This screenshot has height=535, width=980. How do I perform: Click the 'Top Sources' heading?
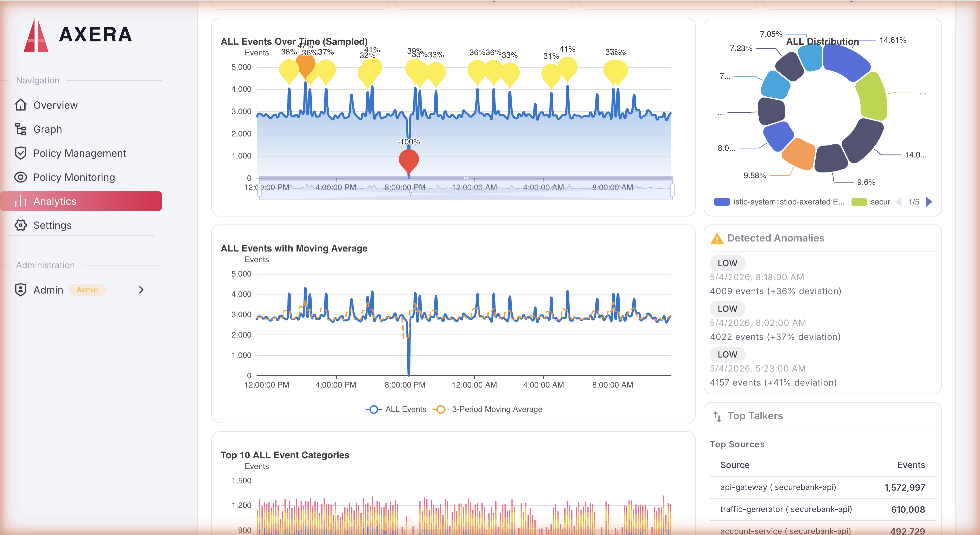737,444
